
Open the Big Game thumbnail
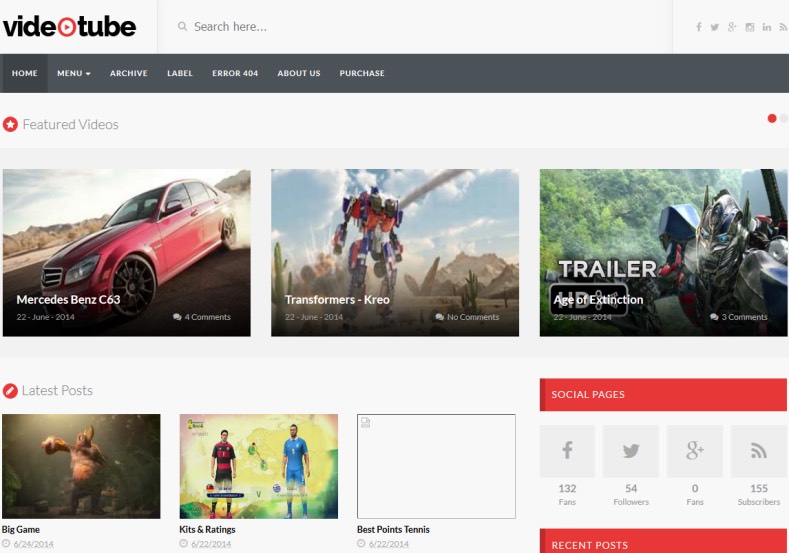[x=81, y=466]
